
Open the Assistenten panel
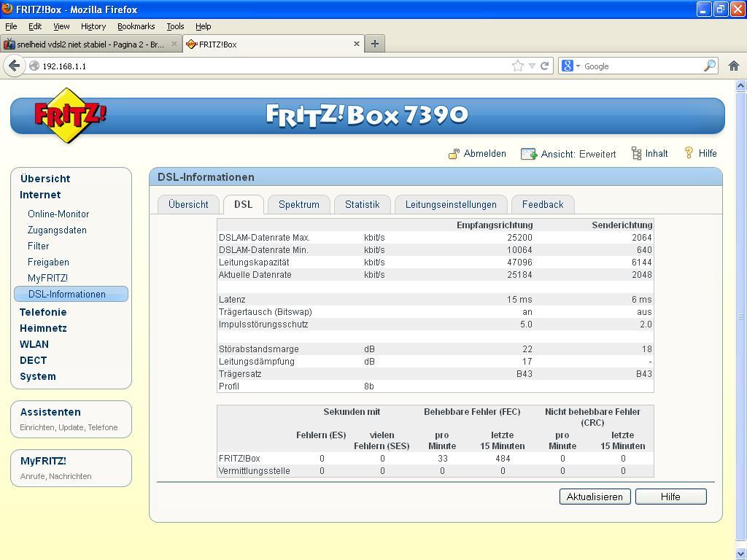click(x=71, y=419)
